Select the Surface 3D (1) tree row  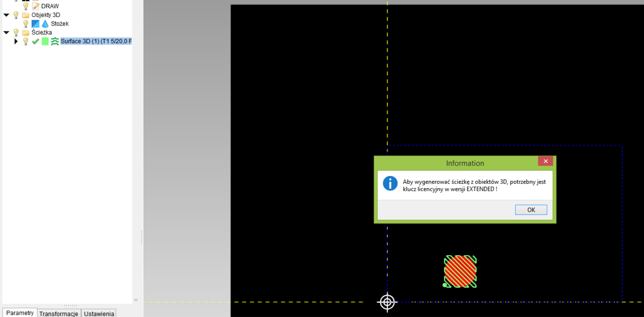point(96,41)
